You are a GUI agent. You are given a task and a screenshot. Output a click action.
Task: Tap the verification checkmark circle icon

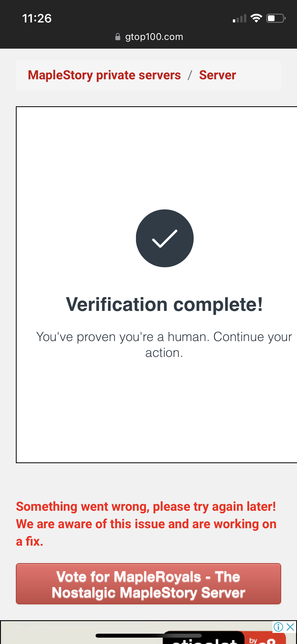coord(165,238)
